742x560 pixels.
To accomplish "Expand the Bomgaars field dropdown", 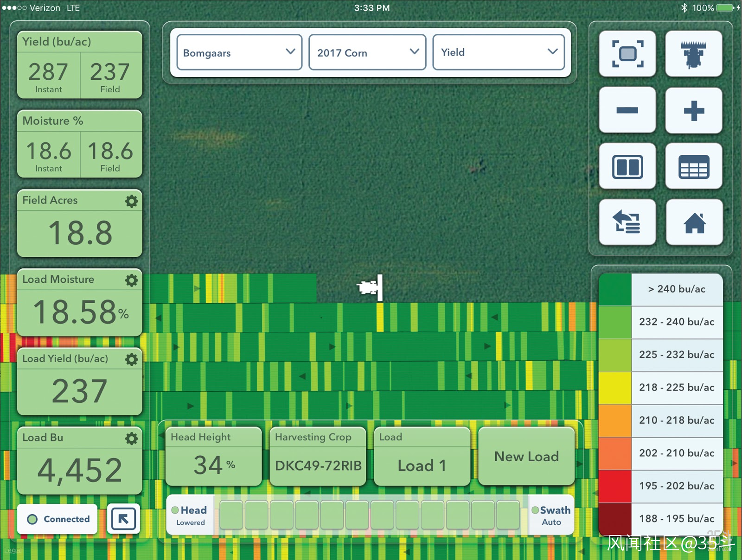I will [239, 52].
